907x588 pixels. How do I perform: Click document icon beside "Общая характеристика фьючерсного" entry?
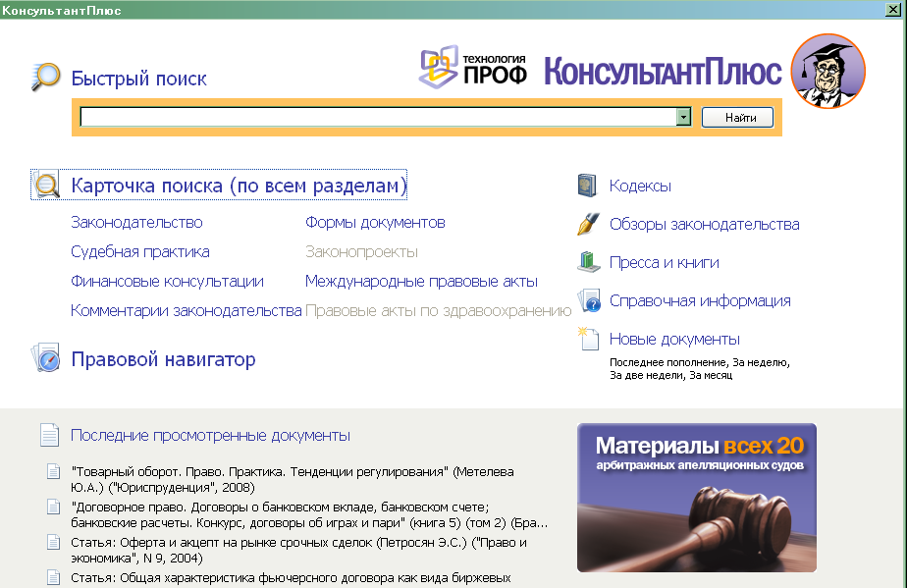click(53, 577)
